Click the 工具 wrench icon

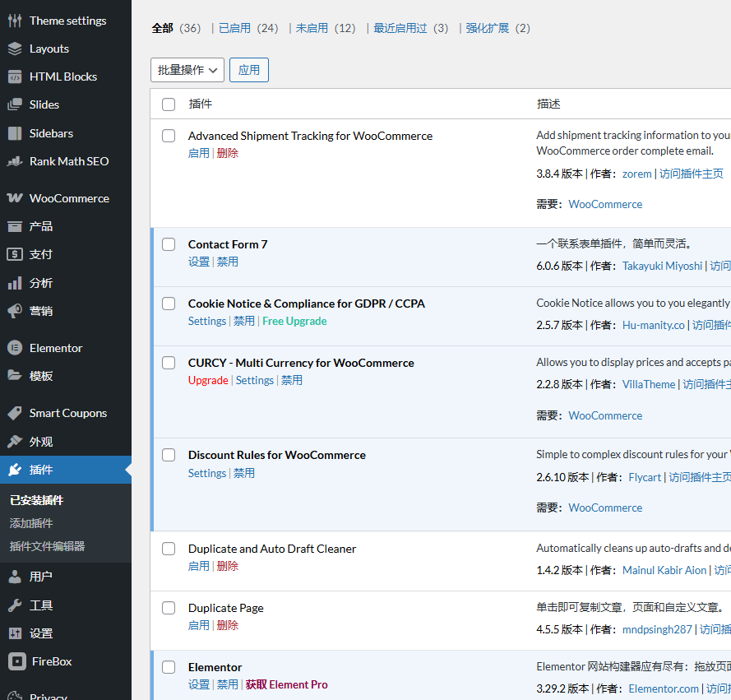(x=15, y=605)
